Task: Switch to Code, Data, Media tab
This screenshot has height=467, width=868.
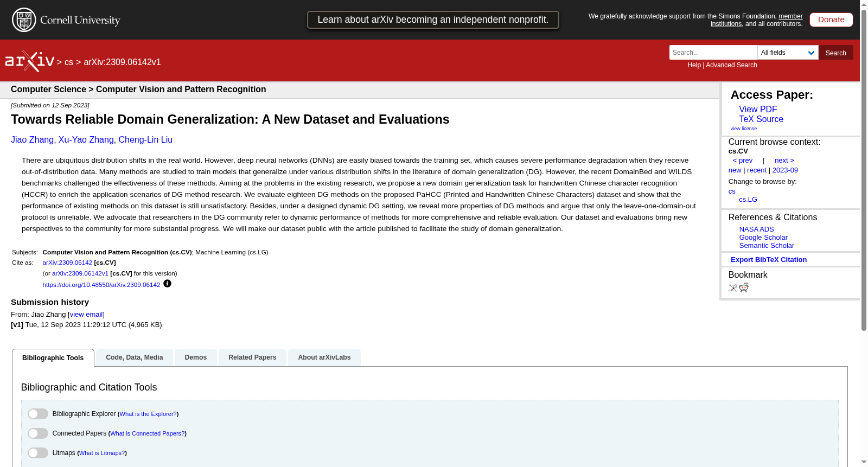Action: pyautogui.click(x=135, y=357)
